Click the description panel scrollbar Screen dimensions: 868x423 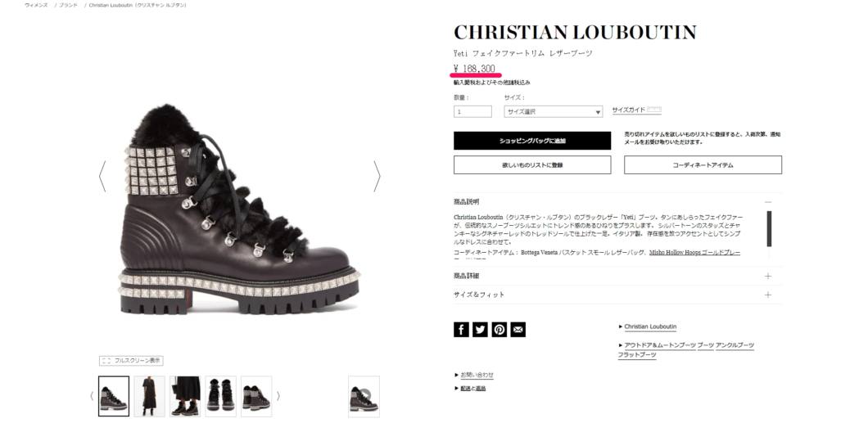(x=769, y=229)
